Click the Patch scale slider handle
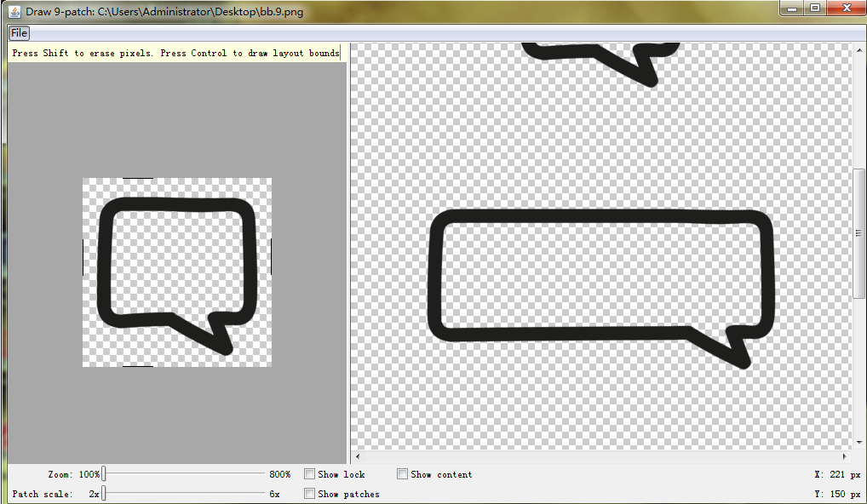The image size is (867, 504). pyautogui.click(x=103, y=494)
